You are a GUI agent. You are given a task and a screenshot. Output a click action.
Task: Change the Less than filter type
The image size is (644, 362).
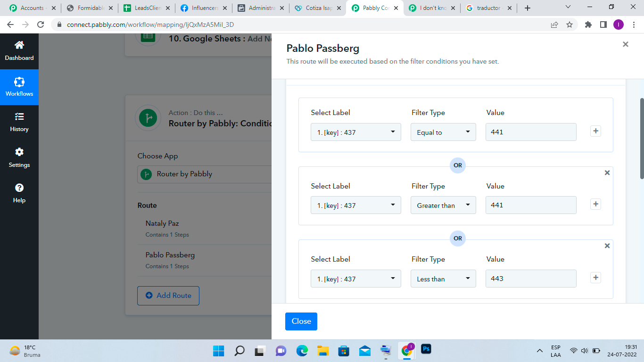tap(444, 279)
